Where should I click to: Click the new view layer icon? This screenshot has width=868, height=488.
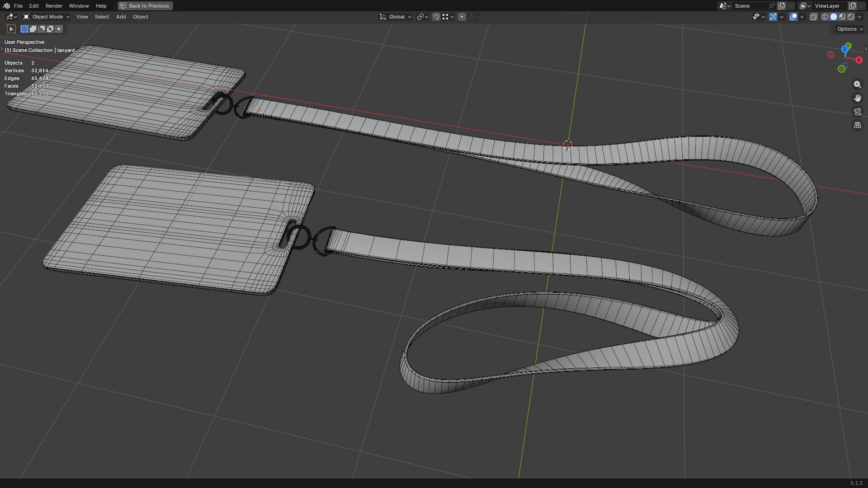853,6
